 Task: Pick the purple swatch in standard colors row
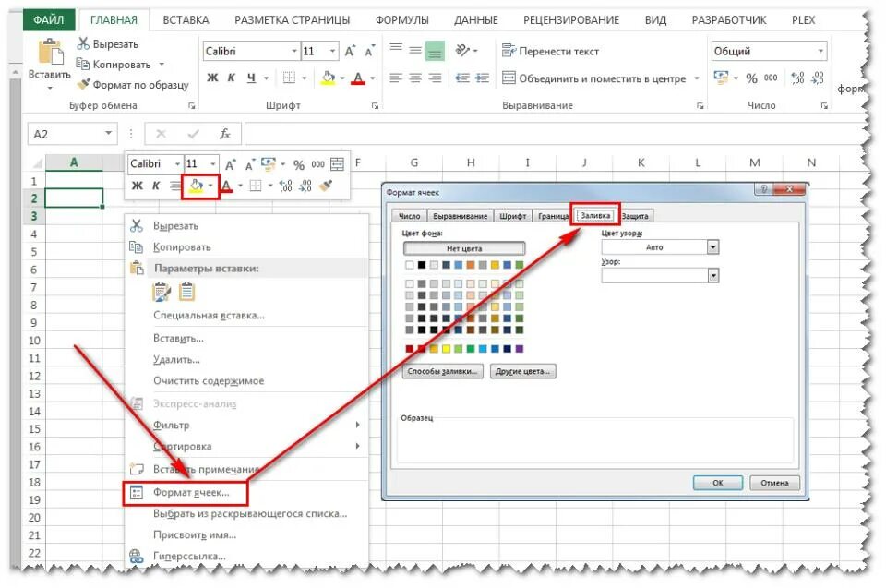click(520, 349)
